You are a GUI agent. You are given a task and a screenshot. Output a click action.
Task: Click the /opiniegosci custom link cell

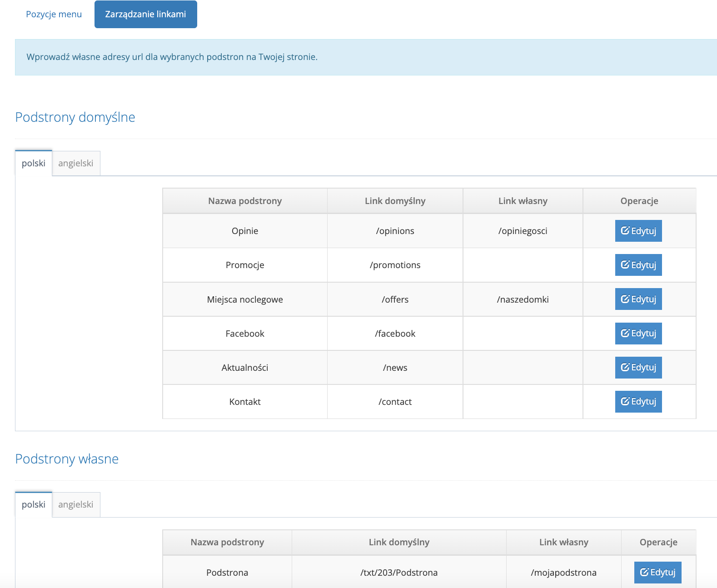click(x=523, y=231)
